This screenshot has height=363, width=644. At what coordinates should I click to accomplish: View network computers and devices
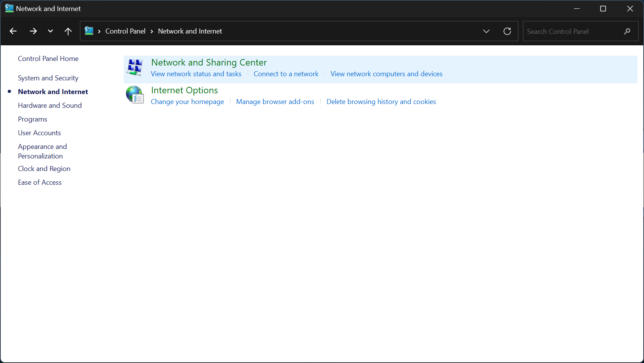pos(387,74)
